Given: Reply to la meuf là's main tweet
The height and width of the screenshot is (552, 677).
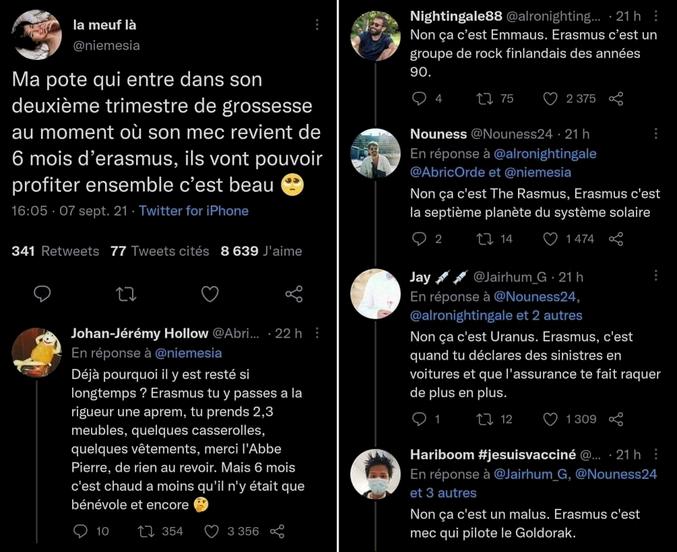Looking at the screenshot, I should (x=42, y=293).
